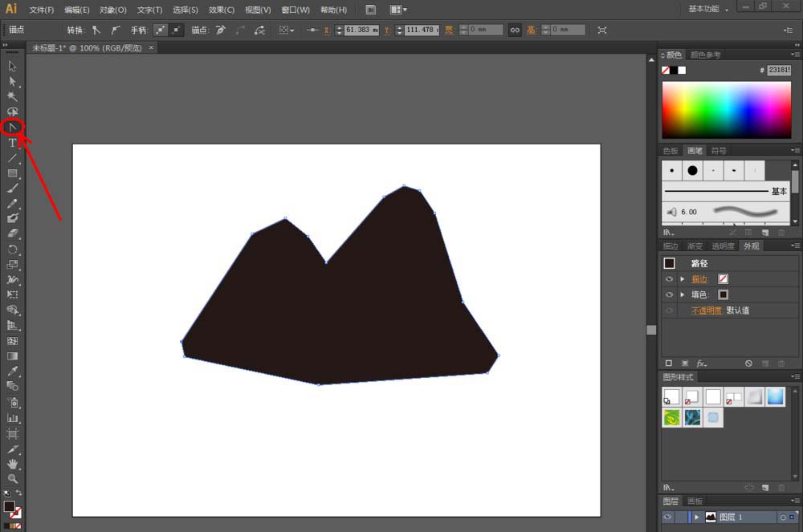Select the Zoom magnifier tool
This screenshot has height=532, width=803.
tap(13, 479)
